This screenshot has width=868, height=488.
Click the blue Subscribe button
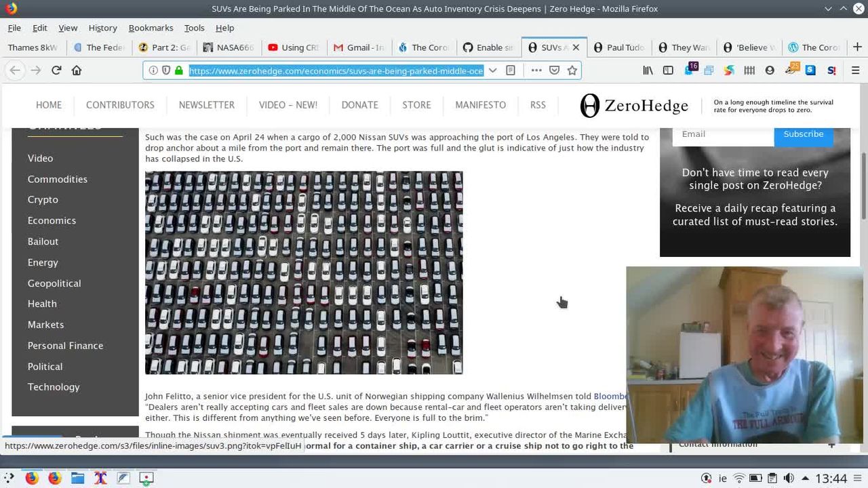[x=803, y=134]
